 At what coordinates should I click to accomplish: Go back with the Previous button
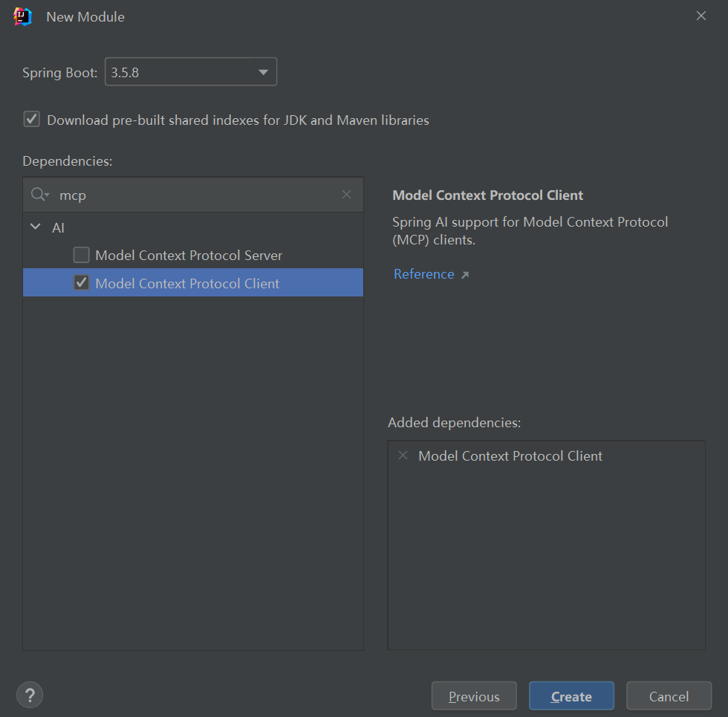(474, 696)
